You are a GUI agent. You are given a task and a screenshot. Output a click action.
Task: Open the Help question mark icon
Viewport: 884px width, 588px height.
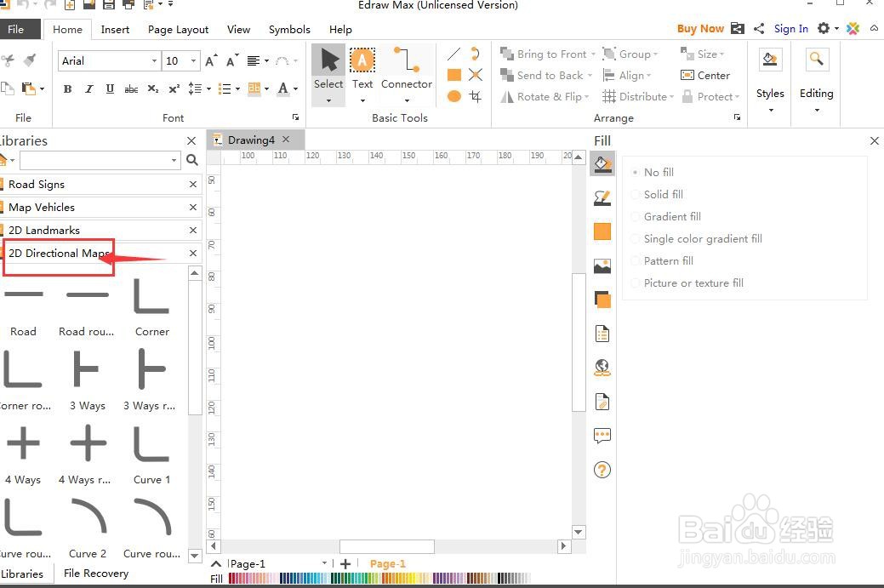point(602,470)
